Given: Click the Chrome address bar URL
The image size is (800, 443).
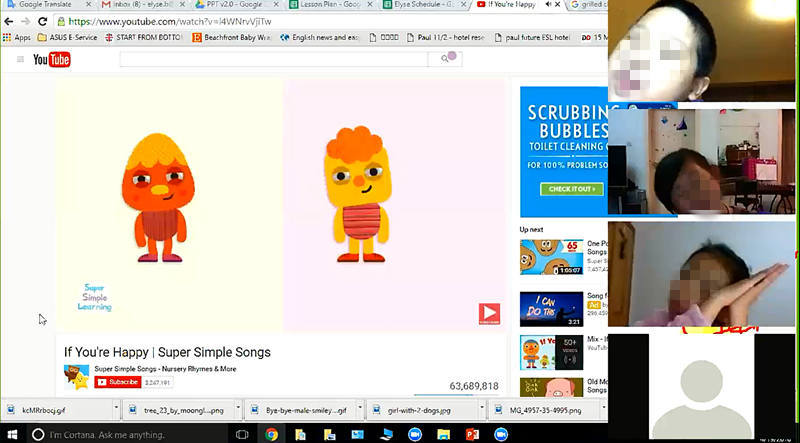Looking at the screenshot, I should [x=170, y=21].
